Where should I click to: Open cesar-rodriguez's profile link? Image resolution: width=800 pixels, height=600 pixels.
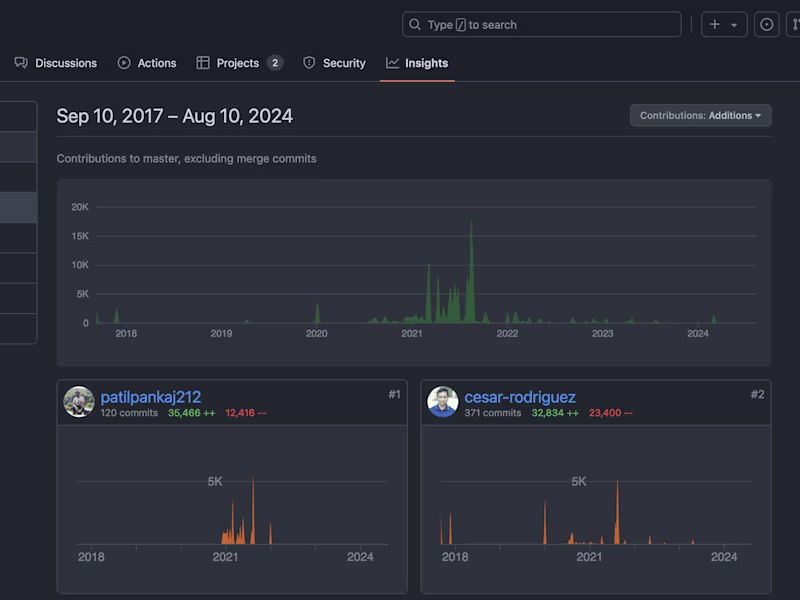[520, 397]
